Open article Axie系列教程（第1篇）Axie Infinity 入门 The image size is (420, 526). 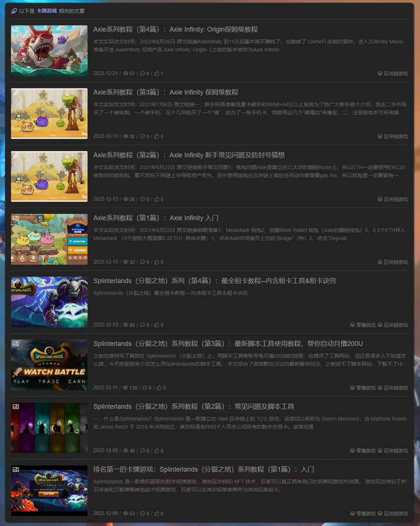[156, 218]
